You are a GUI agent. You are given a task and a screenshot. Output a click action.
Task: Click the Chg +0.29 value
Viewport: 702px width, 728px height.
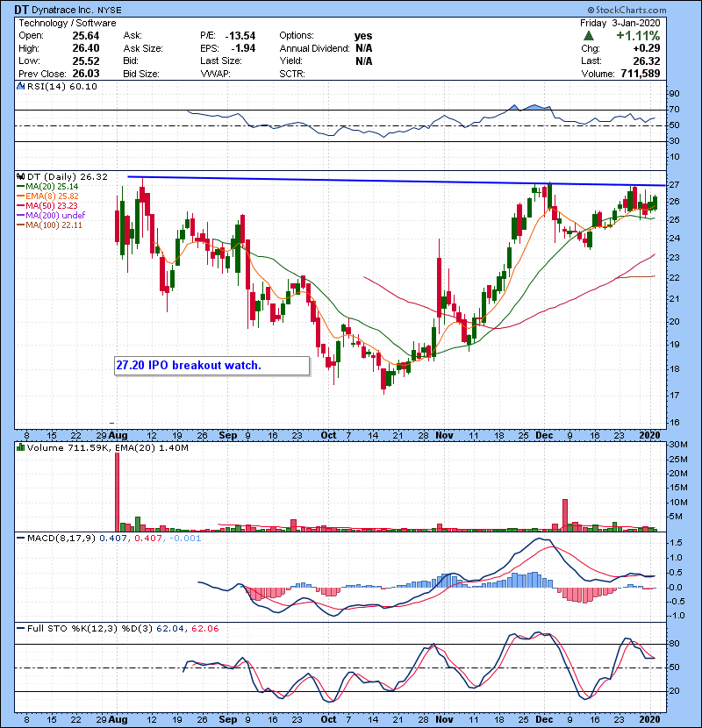point(646,48)
